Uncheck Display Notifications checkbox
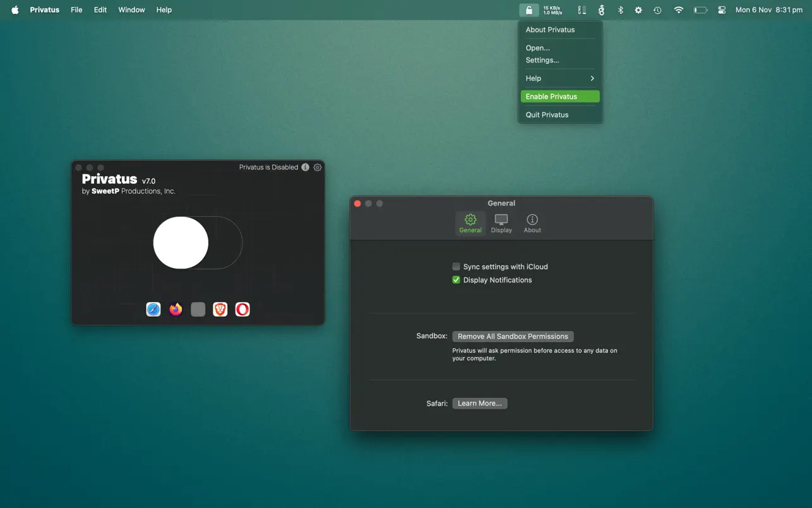The height and width of the screenshot is (508, 812). click(x=456, y=280)
